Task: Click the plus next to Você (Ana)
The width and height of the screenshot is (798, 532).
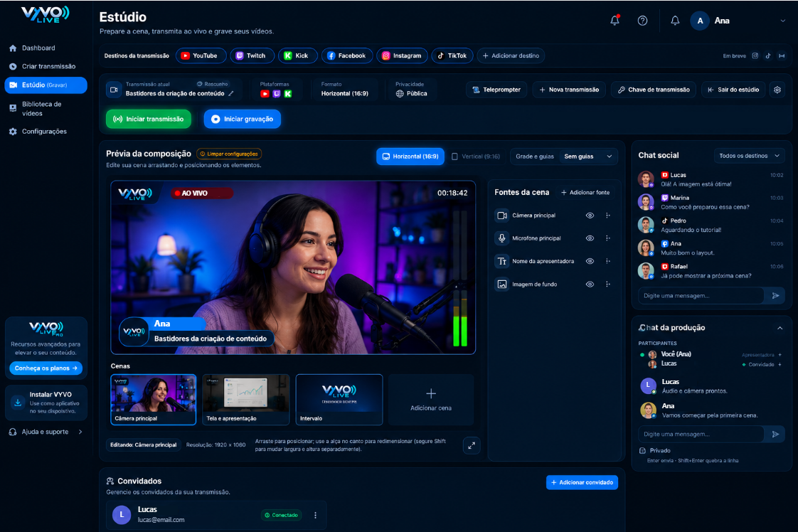Action: tap(780, 355)
